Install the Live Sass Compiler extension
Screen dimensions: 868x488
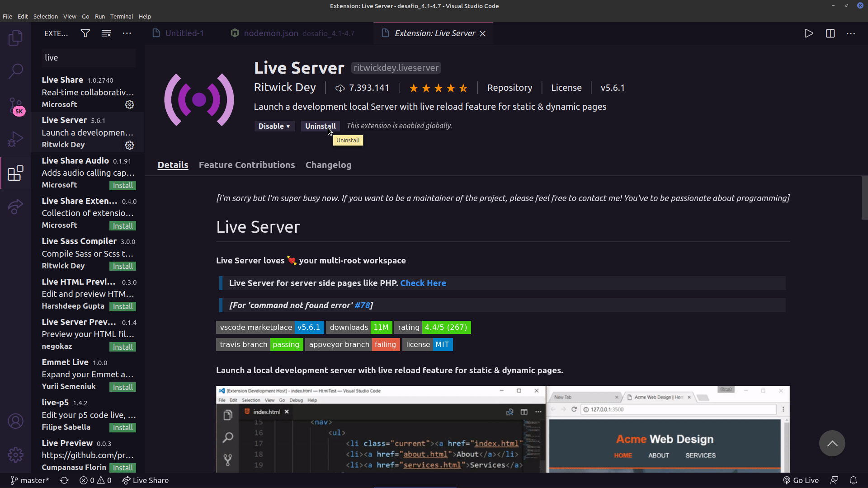123,266
